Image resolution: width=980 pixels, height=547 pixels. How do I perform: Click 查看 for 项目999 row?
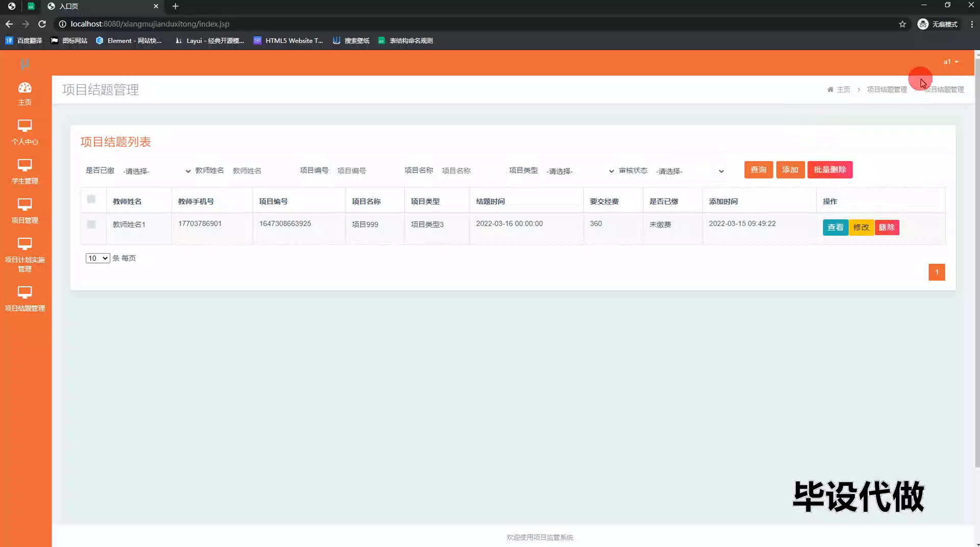836,227
